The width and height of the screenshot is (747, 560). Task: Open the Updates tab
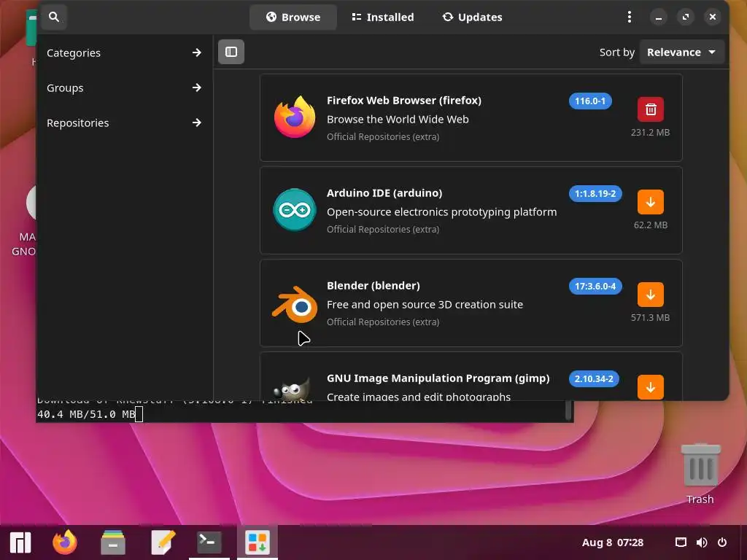click(x=472, y=17)
